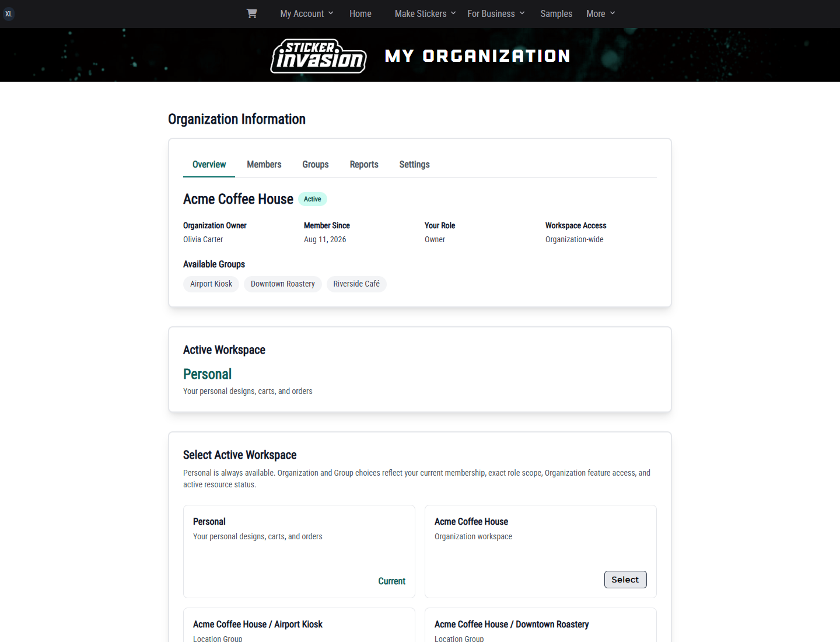Click the Acme Coffee House / Downtown Roastery card
840x642 pixels.
[541, 625]
